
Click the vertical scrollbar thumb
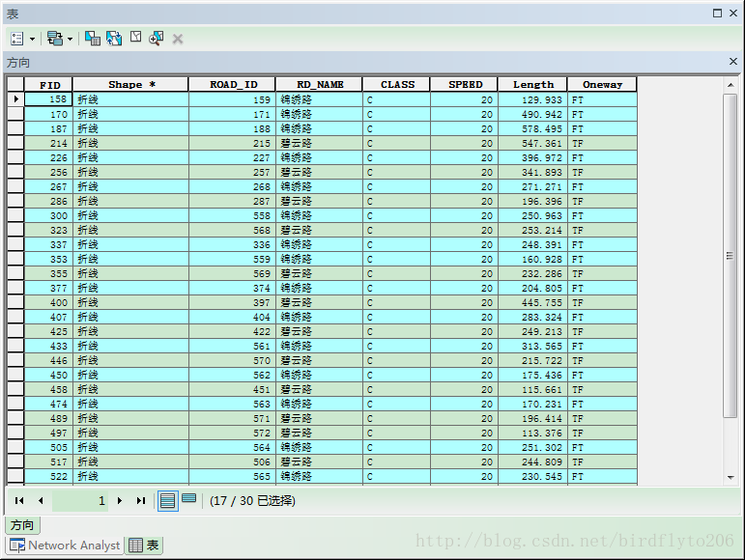pyautogui.click(x=730, y=256)
